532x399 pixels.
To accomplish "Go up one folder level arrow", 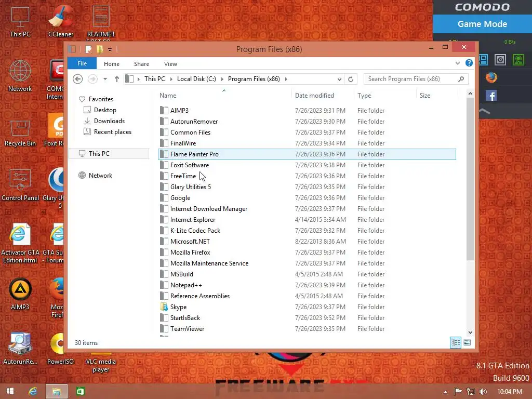I will pyautogui.click(x=117, y=79).
